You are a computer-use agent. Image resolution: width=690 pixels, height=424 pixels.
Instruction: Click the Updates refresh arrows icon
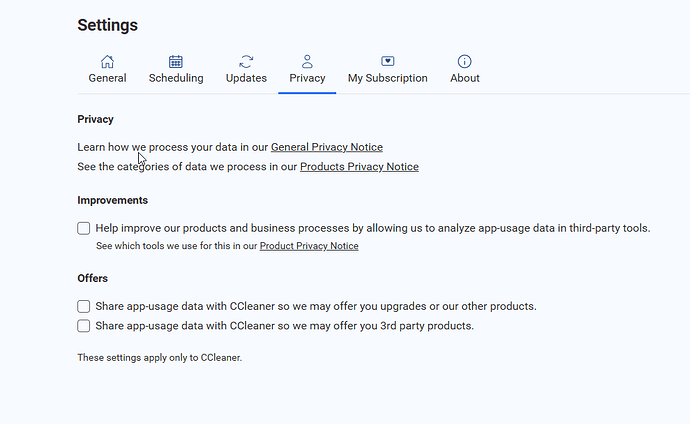click(x=246, y=62)
